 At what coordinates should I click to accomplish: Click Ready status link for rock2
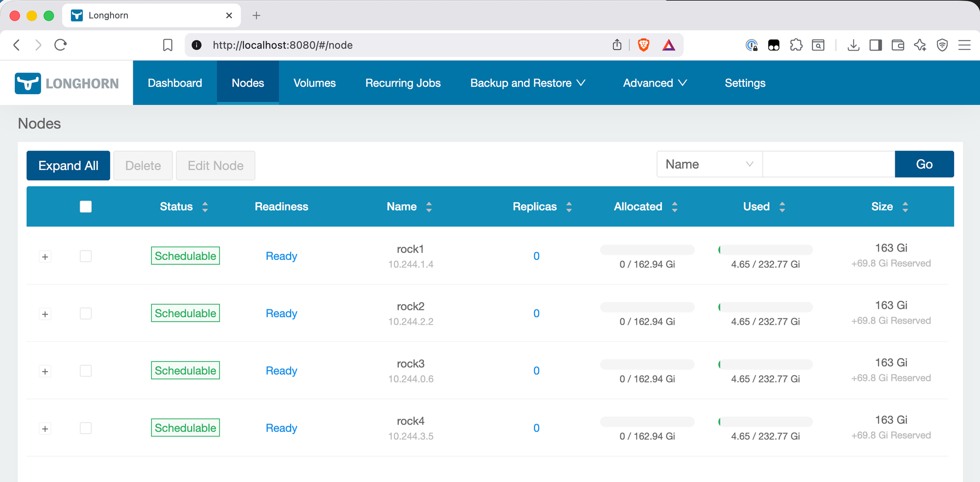[x=281, y=313]
